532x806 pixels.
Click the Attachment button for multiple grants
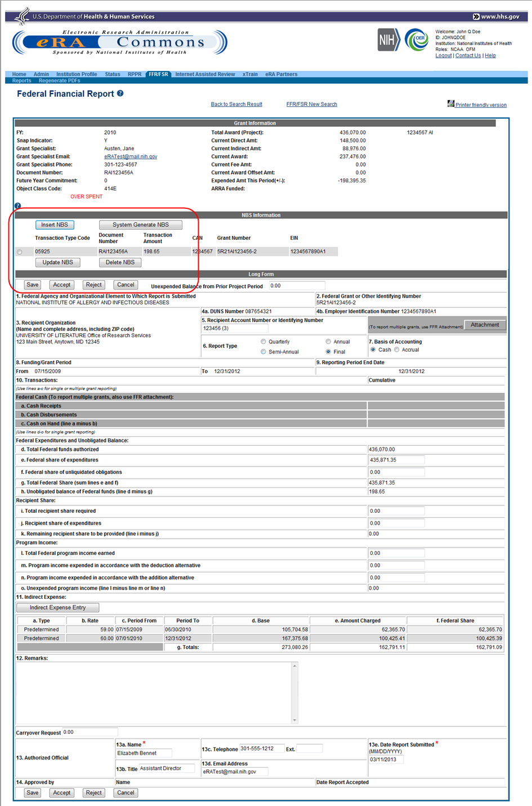[x=484, y=325]
